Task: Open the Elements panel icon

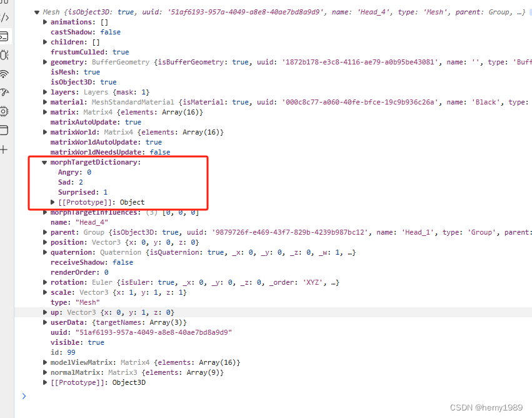Action: coord(4,17)
